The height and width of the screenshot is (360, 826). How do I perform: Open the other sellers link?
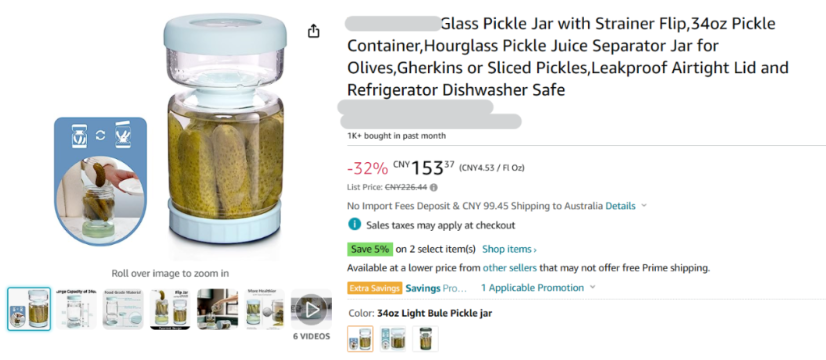click(509, 268)
